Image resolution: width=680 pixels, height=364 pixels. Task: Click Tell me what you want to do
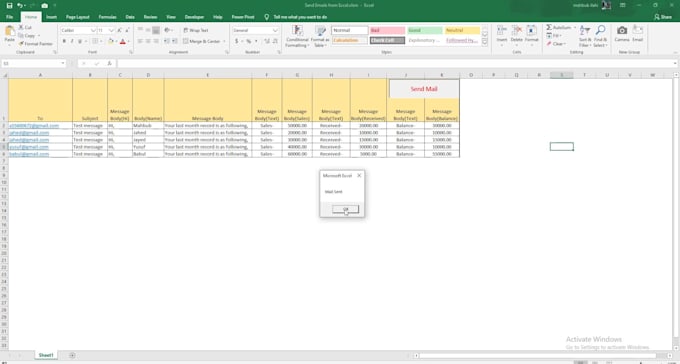300,17
